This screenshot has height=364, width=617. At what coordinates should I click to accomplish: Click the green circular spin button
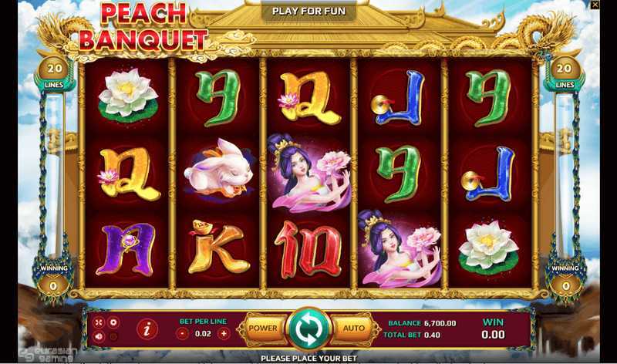tap(309, 329)
